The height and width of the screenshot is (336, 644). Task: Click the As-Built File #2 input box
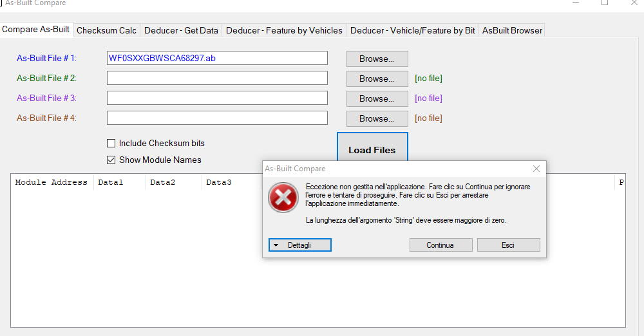[217, 78]
